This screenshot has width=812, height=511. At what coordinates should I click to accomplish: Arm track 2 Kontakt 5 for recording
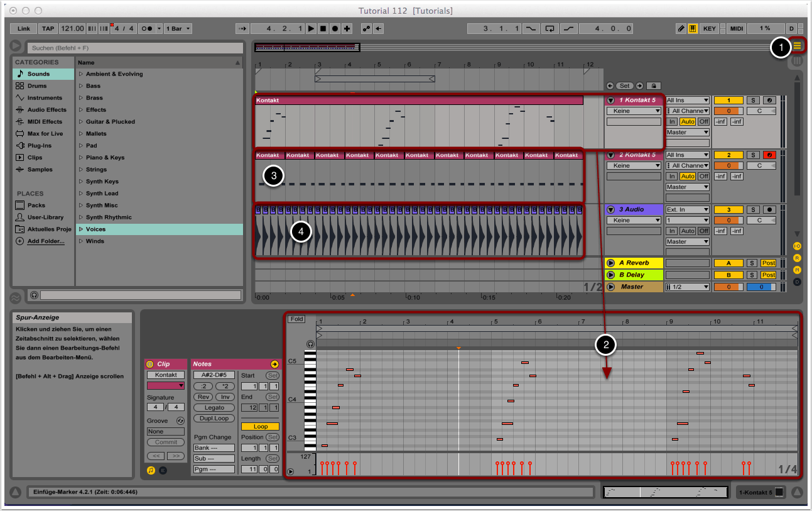(x=770, y=155)
